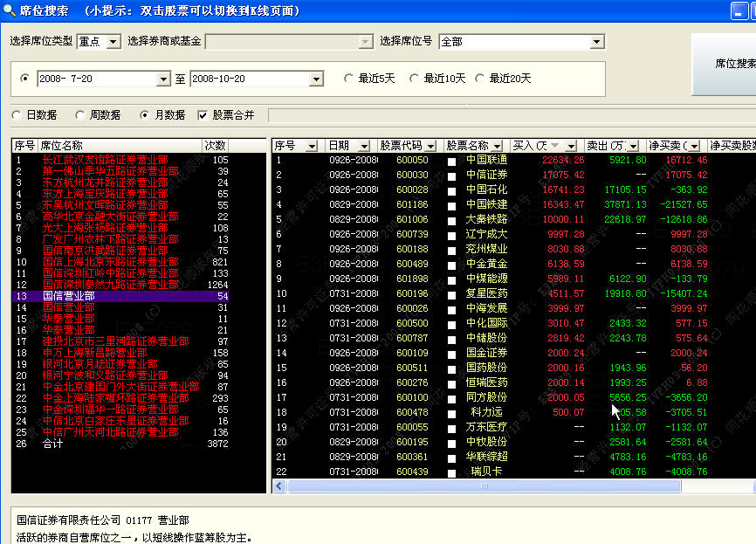Expand the 选择席位号 combo box
The image size is (756, 544).
tap(597, 42)
